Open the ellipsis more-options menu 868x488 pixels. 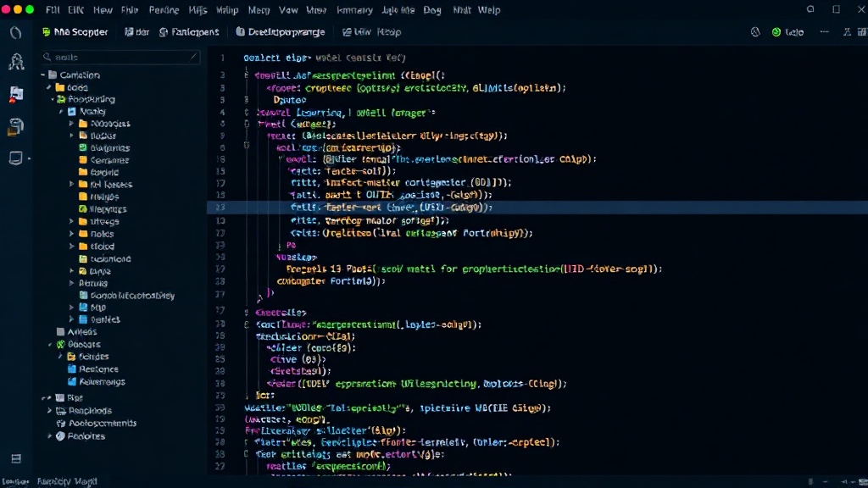(824, 32)
